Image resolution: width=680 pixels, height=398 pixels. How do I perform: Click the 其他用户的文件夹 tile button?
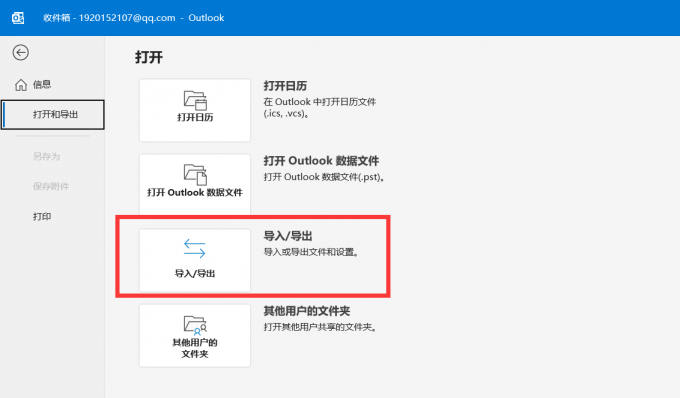(x=195, y=336)
